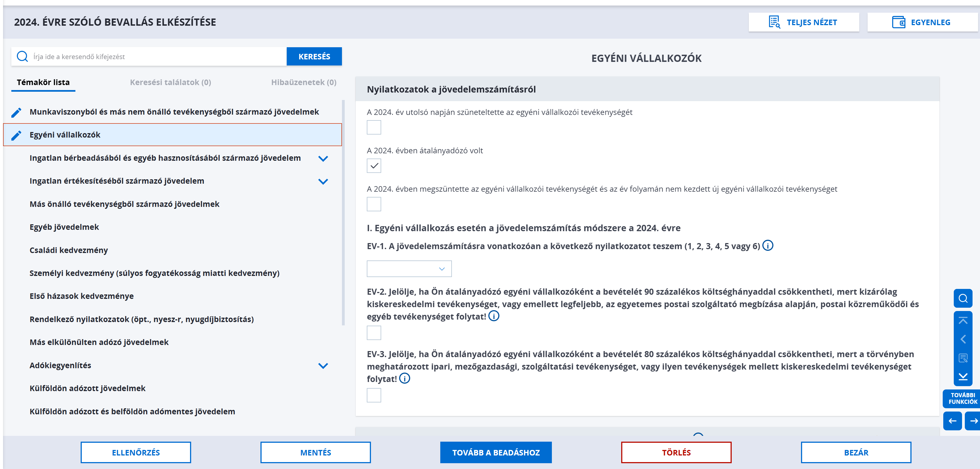Open info icon for EV-1 statement
Image resolution: width=980 pixels, height=469 pixels.
(x=768, y=245)
